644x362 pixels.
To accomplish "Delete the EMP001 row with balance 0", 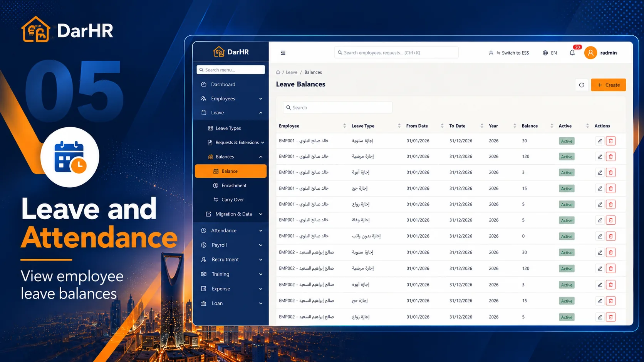I will pos(610,236).
